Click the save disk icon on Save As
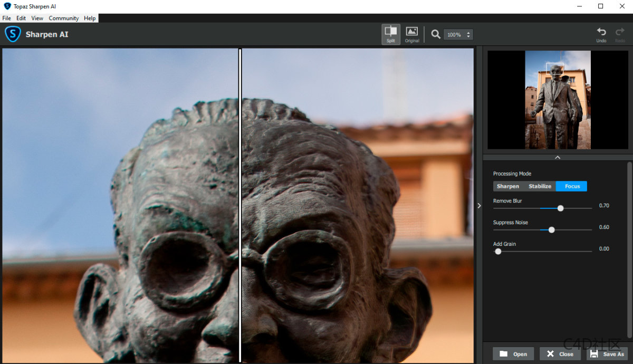This screenshot has height=364, width=633. (594, 353)
